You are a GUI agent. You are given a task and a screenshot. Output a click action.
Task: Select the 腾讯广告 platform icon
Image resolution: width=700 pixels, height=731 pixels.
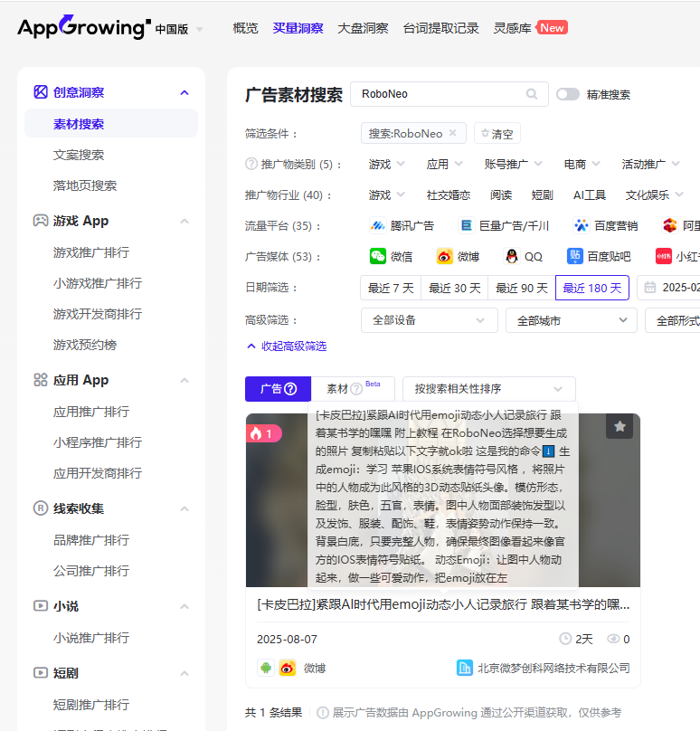click(377, 225)
